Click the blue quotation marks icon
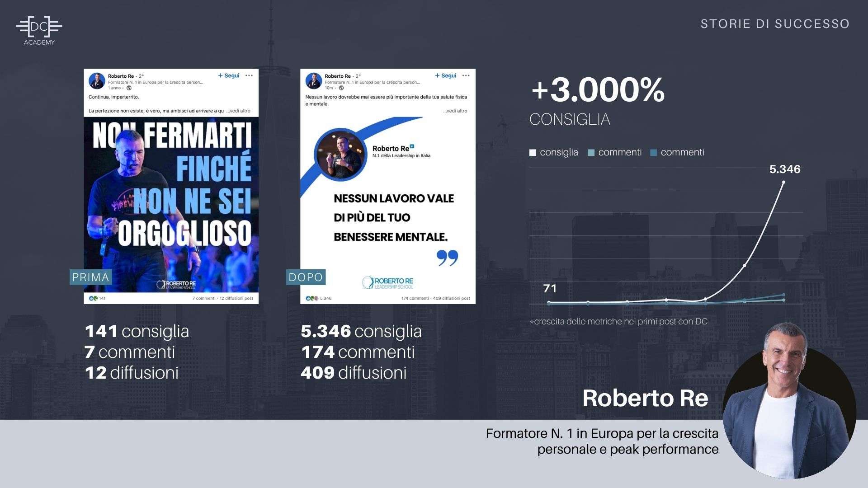The image size is (868, 488). click(448, 258)
